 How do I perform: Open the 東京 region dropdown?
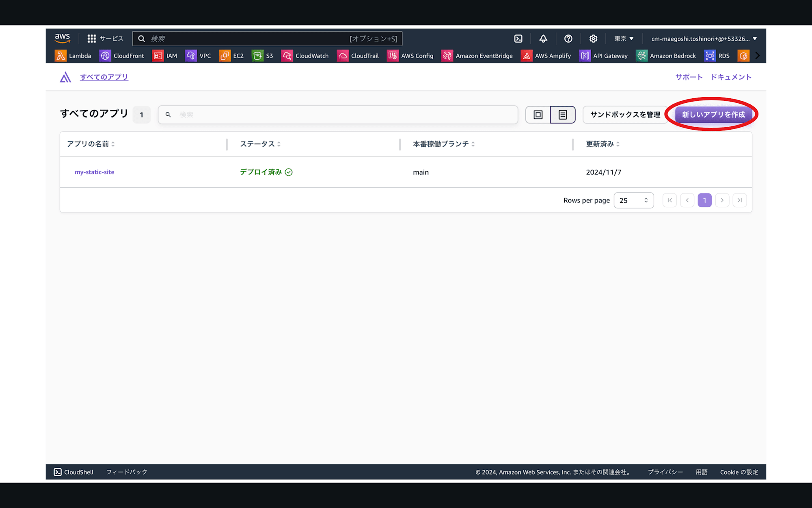point(624,39)
